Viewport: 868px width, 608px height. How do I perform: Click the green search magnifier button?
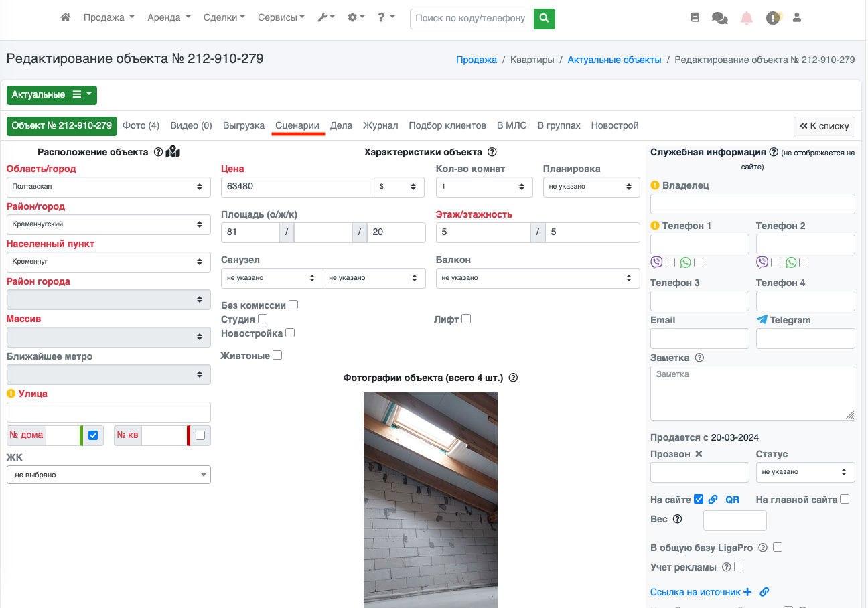pyautogui.click(x=545, y=18)
